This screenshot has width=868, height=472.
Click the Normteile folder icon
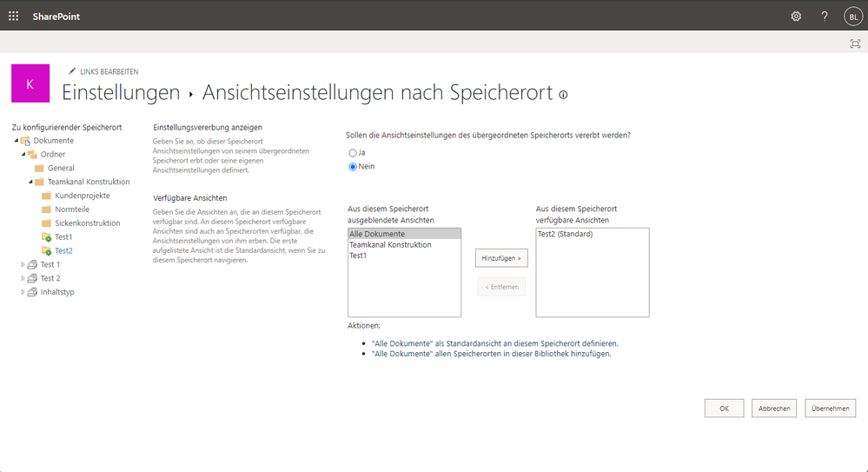47,209
